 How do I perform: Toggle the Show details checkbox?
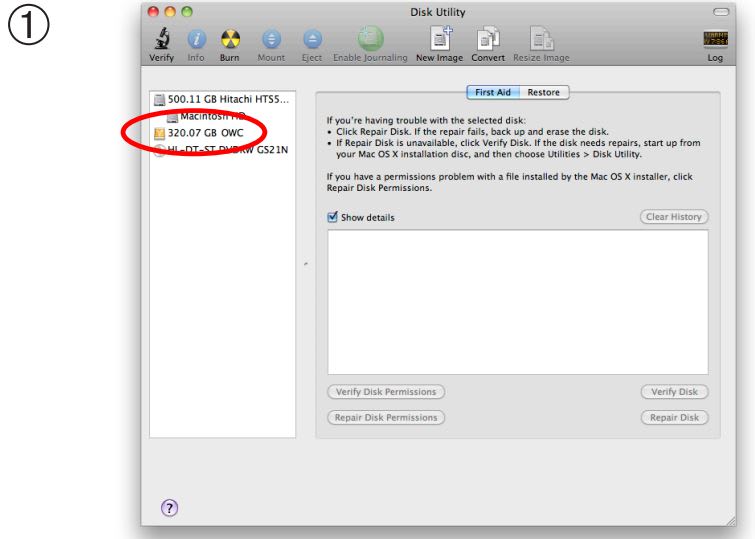pos(332,217)
